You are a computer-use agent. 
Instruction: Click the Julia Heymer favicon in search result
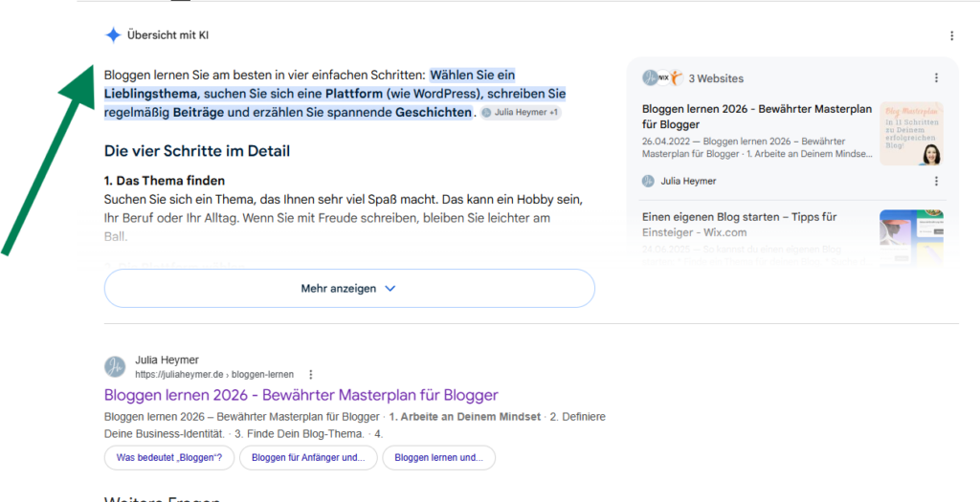click(x=115, y=366)
